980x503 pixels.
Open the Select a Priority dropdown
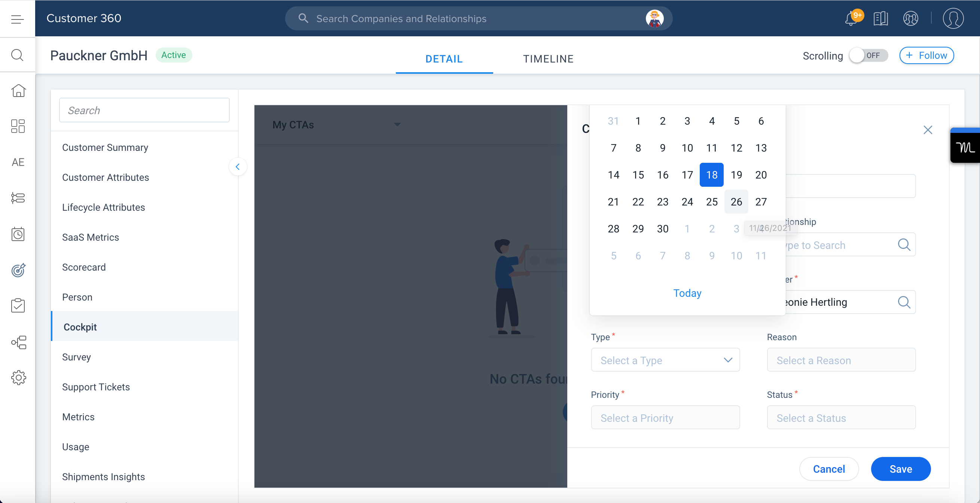(x=665, y=417)
